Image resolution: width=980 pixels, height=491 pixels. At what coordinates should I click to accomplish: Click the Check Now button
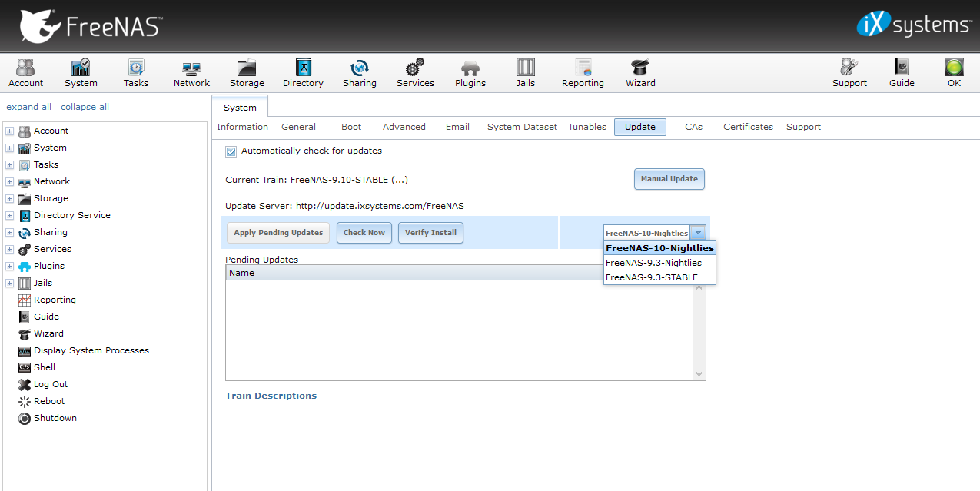click(364, 233)
